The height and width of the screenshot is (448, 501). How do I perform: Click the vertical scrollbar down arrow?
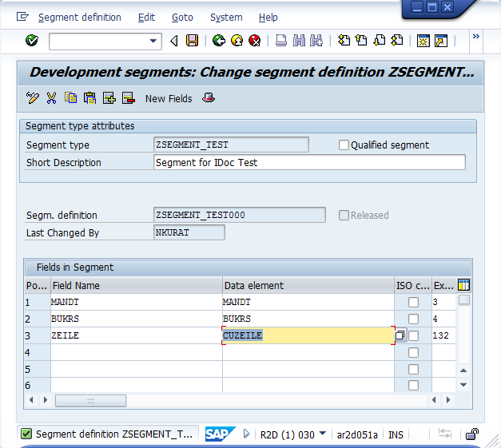pos(463,385)
